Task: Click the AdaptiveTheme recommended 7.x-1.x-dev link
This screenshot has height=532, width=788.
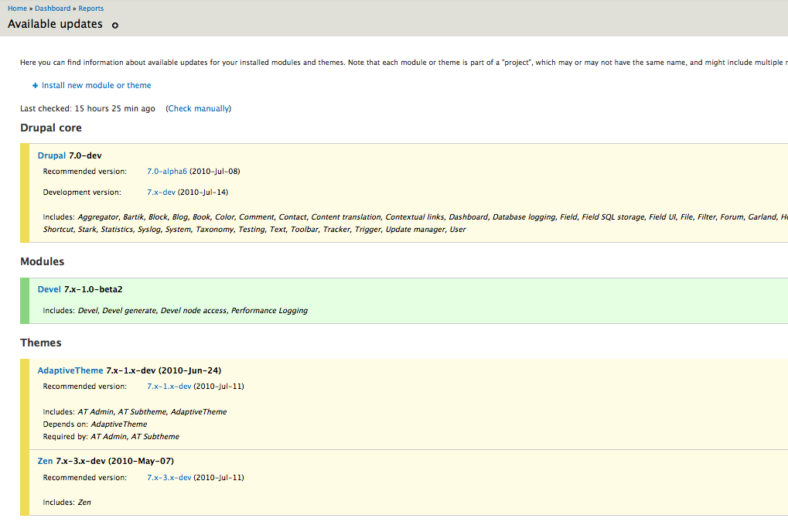Action: pos(169,387)
